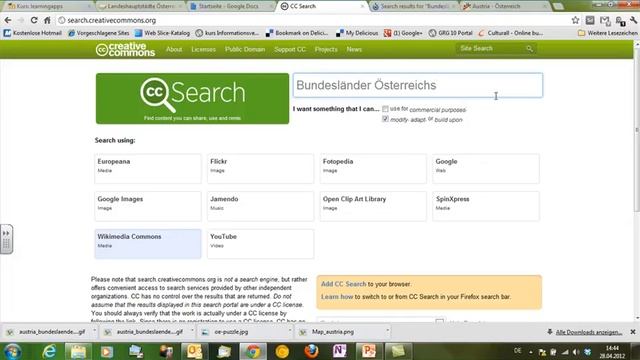
Task: Search using Open Clip Art Library
Action: click(x=373, y=206)
